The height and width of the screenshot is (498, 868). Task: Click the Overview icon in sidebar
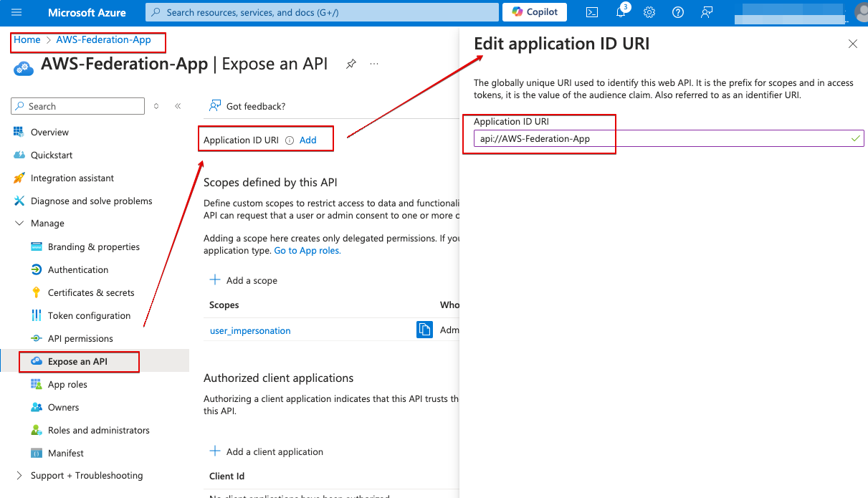(19, 132)
